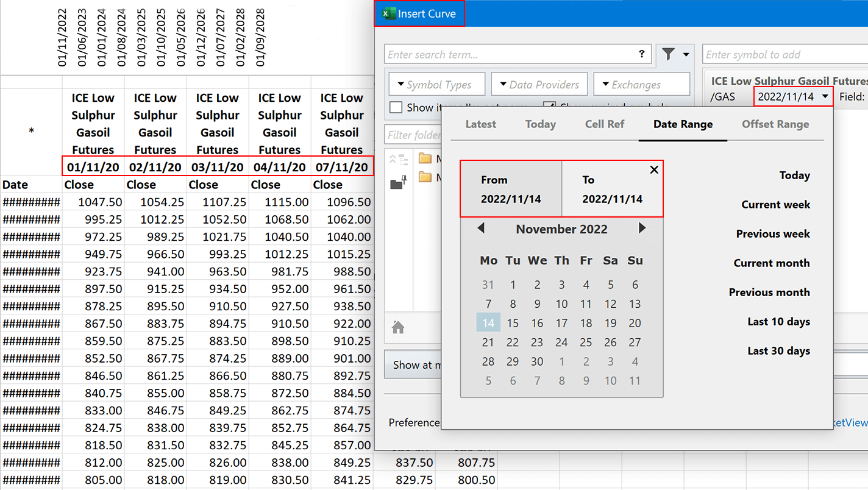Open the 2022/11/14 date dropdown for /GAS
Image resolution: width=868 pixels, height=490 pixels.
tap(793, 96)
